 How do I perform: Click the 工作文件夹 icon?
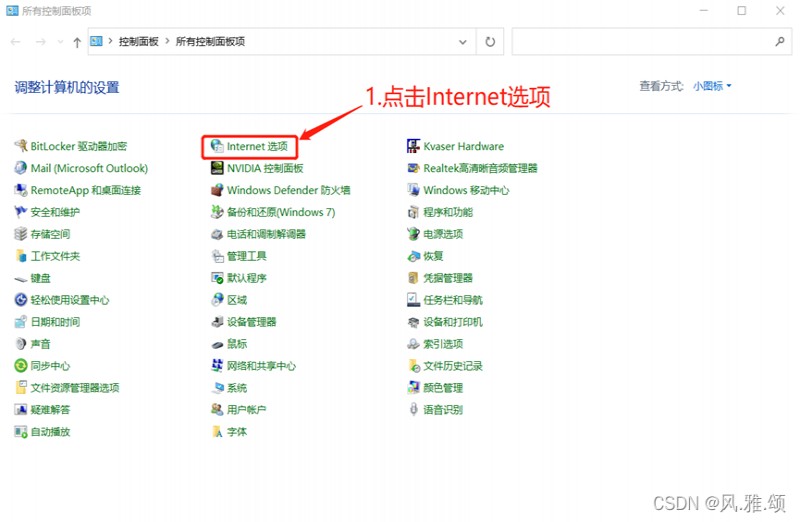coord(21,256)
